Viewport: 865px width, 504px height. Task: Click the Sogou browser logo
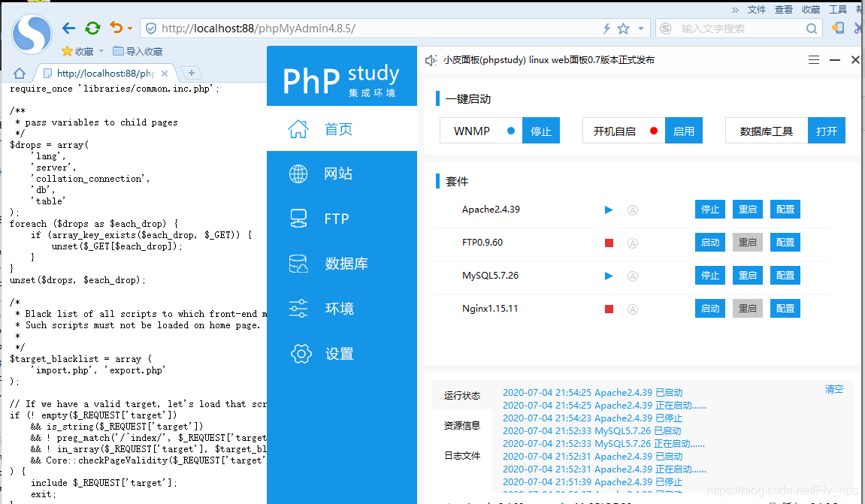[32, 35]
